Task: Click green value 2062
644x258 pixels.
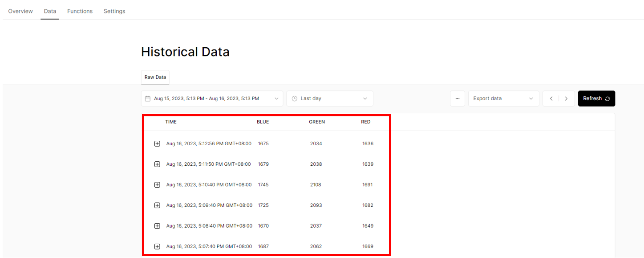Action: coord(316,246)
